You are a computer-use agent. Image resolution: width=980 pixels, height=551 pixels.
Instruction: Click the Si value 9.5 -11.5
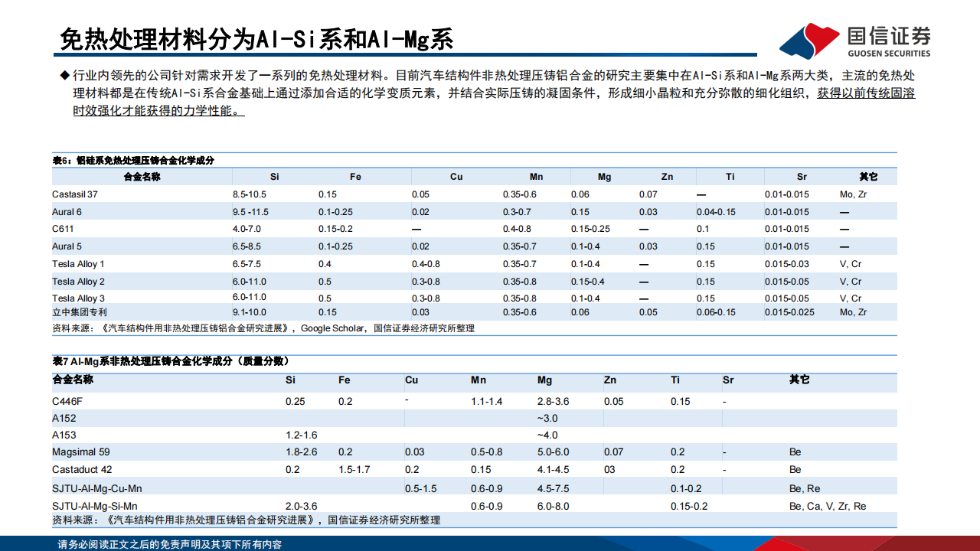[x=250, y=212]
